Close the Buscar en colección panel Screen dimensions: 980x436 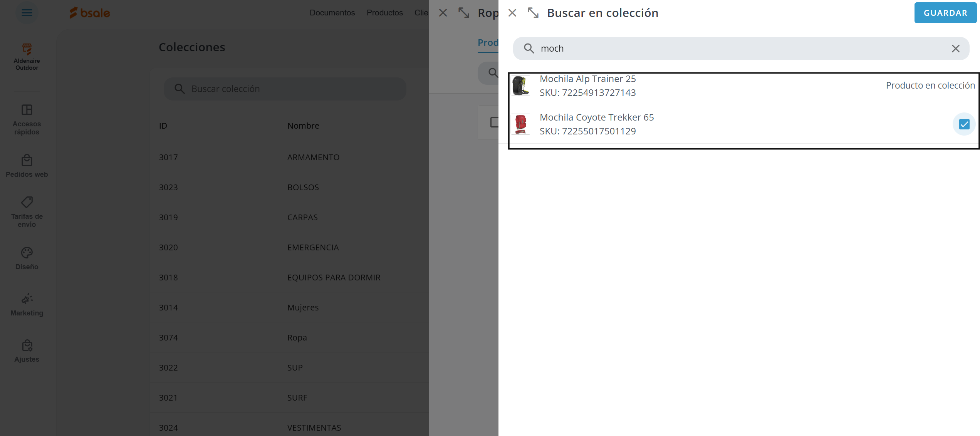point(512,13)
